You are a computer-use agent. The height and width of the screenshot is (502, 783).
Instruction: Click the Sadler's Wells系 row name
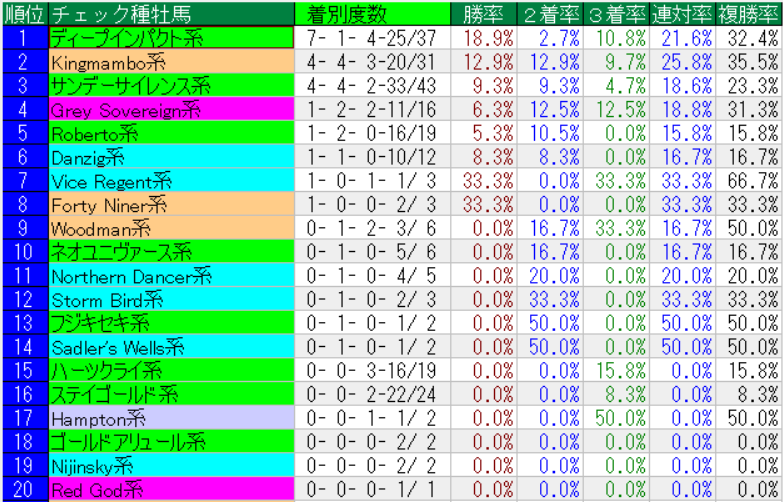pos(170,347)
